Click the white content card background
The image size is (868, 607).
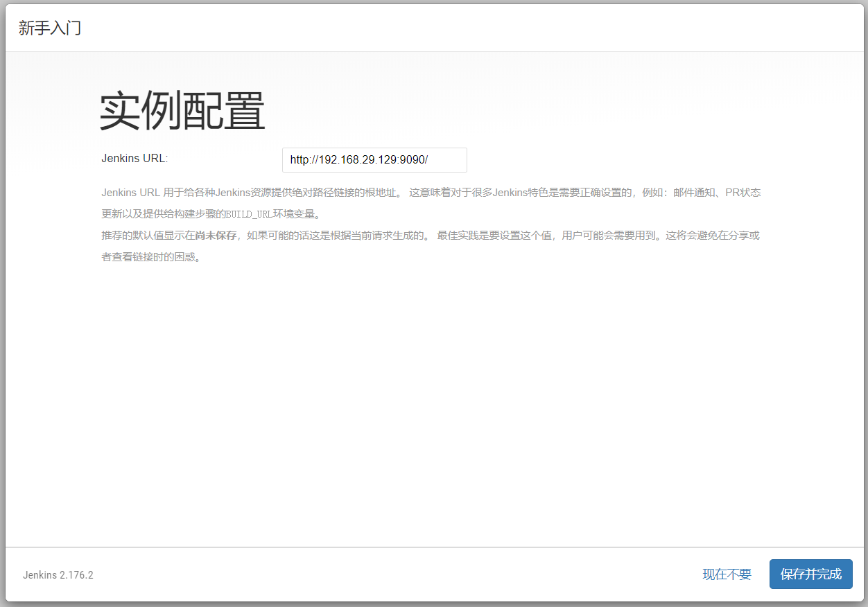[x=434, y=381]
